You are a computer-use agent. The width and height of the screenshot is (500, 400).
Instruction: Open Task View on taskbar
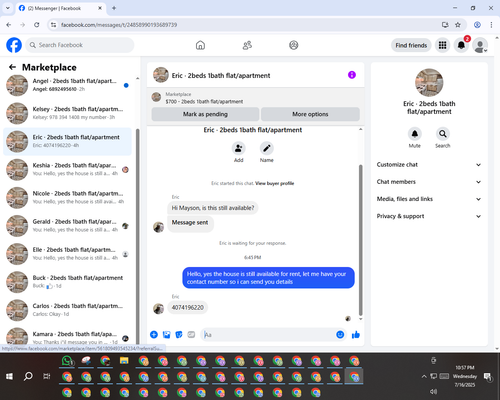47,376
